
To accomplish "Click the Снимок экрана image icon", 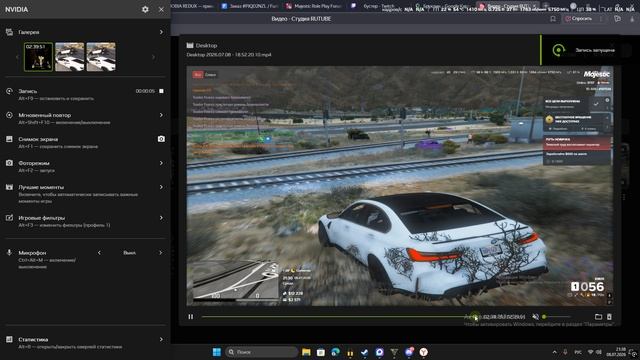I will click(9, 139).
